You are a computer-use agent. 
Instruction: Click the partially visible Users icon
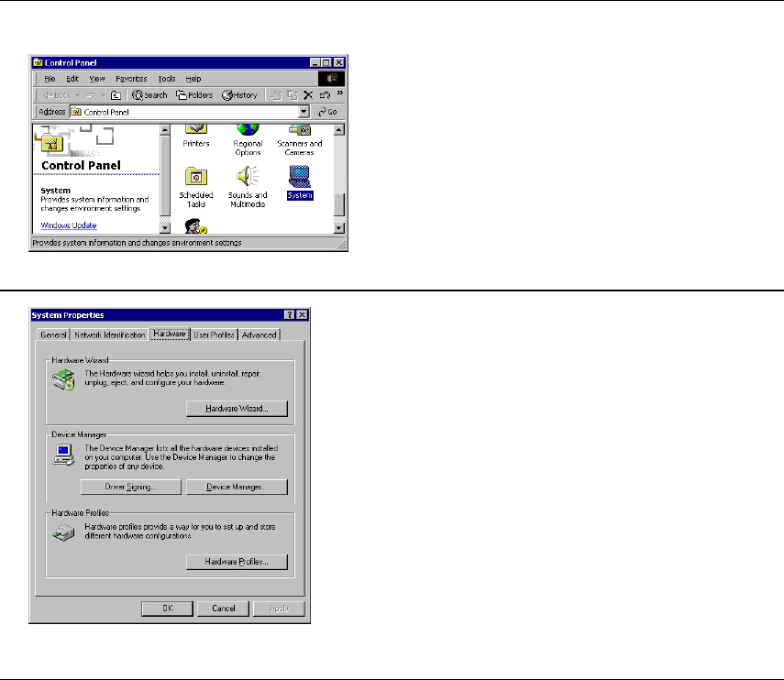[x=195, y=226]
